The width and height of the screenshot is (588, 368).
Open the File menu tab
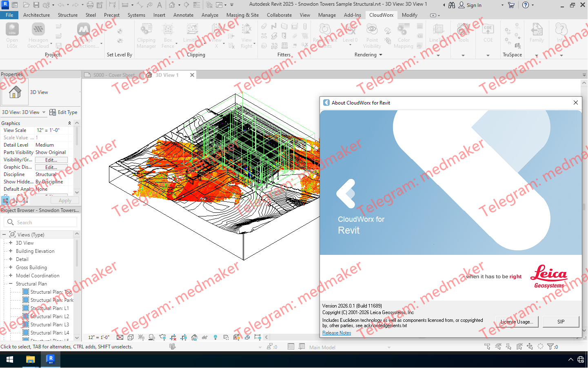point(9,15)
